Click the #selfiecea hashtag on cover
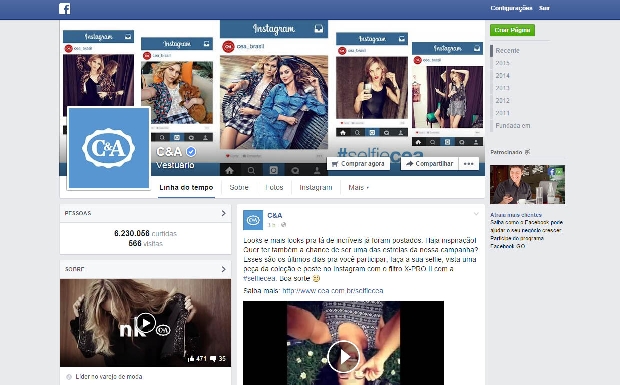The width and height of the screenshot is (620, 385). 380,154
